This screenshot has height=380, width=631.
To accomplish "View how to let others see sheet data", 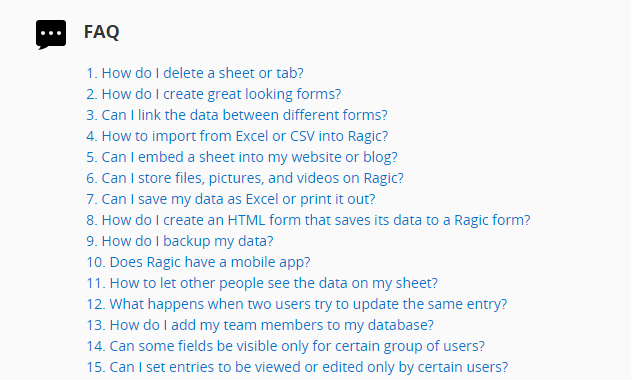I will [262, 283].
